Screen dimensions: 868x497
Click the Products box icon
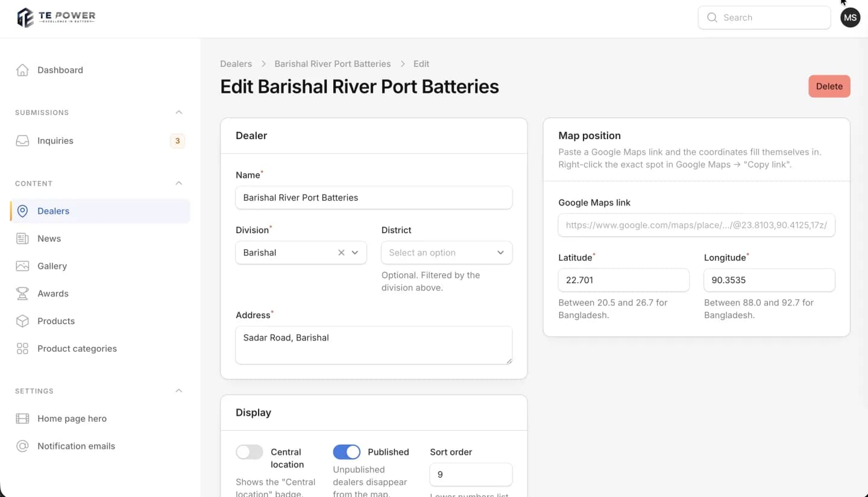(x=22, y=321)
